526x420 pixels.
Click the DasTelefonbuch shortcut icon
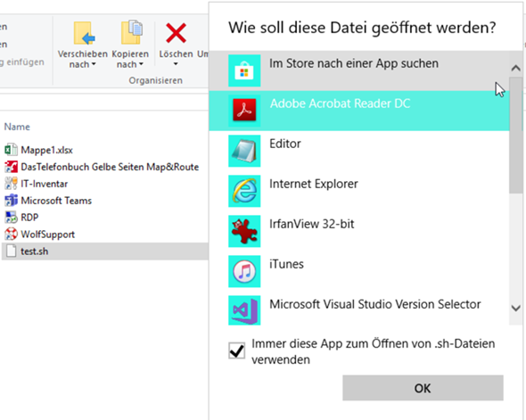(11, 167)
